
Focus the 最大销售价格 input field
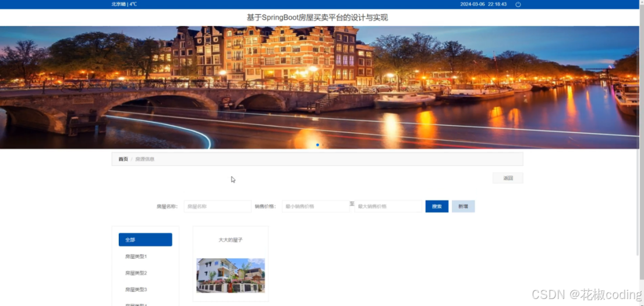tap(388, 207)
